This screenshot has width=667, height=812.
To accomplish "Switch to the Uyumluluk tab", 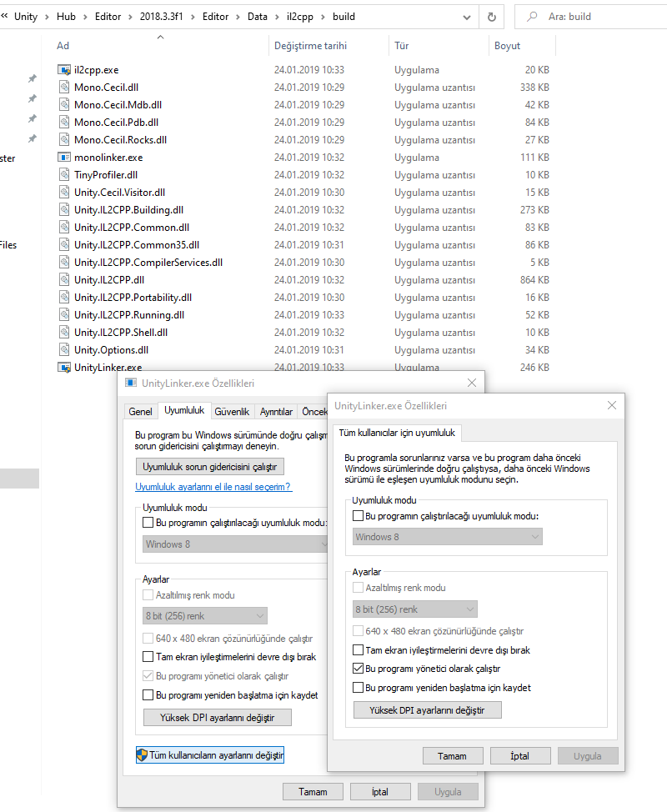I will point(184,410).
